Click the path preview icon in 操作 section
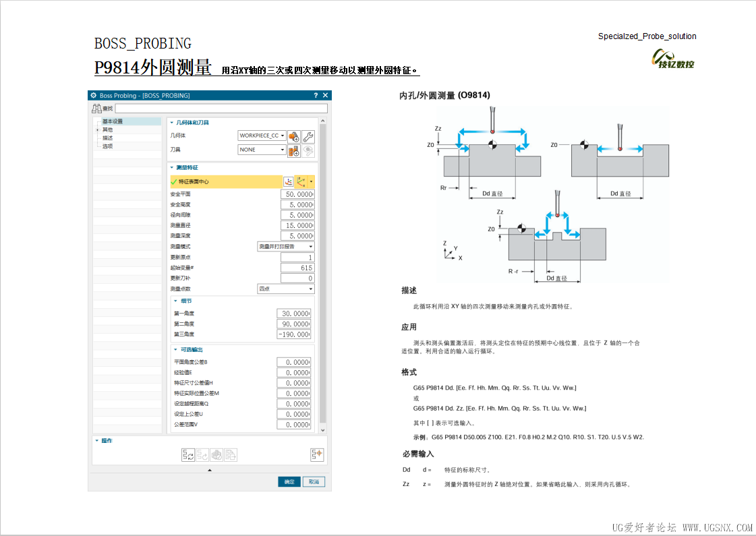The image size is (756, 536). [x=317, y=454]
